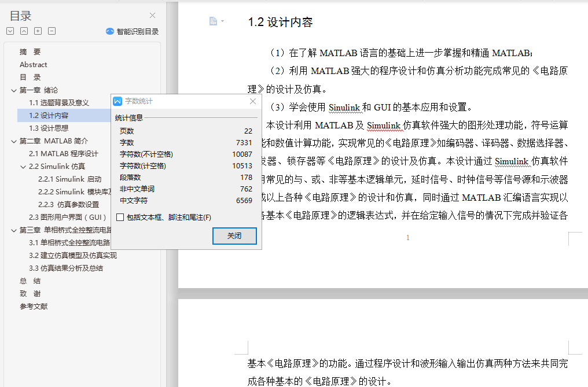The image size is (588, 387).
Task: Go to 参考文献 in outline
Action: (x=34, y=307)
